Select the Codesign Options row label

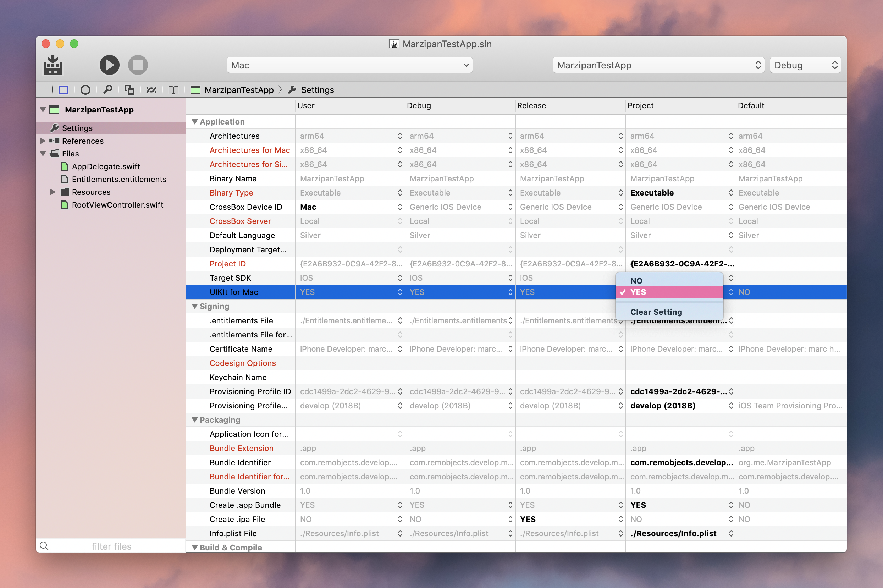243,363
